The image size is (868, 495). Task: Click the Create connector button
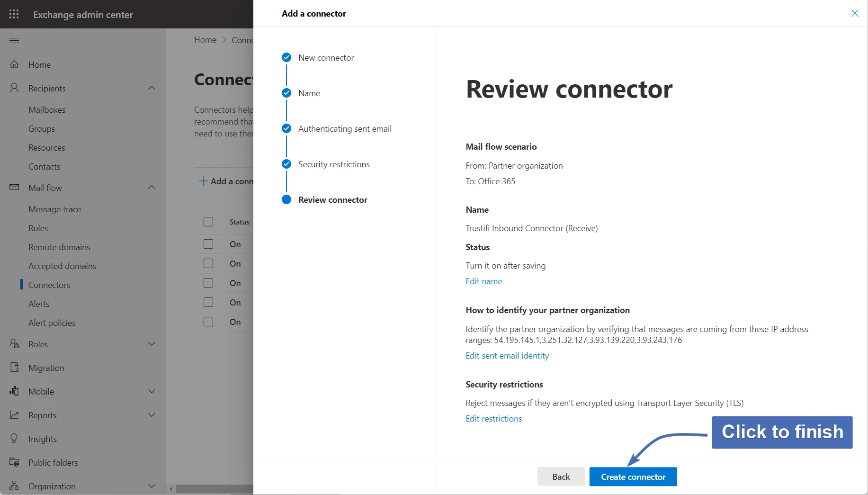[633, 477]
